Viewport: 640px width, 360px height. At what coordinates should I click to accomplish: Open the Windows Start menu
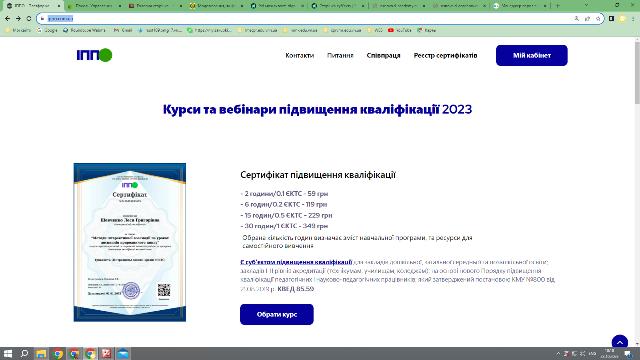coord(8,353)
